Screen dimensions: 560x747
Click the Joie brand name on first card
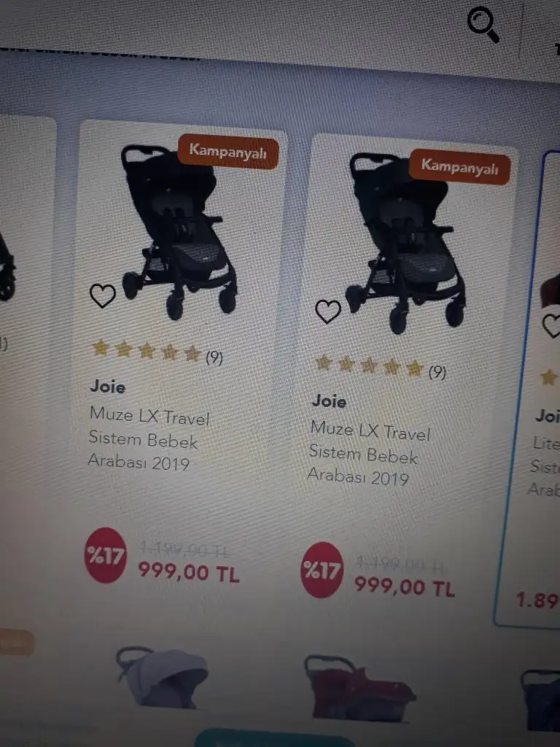click(108, 387)
